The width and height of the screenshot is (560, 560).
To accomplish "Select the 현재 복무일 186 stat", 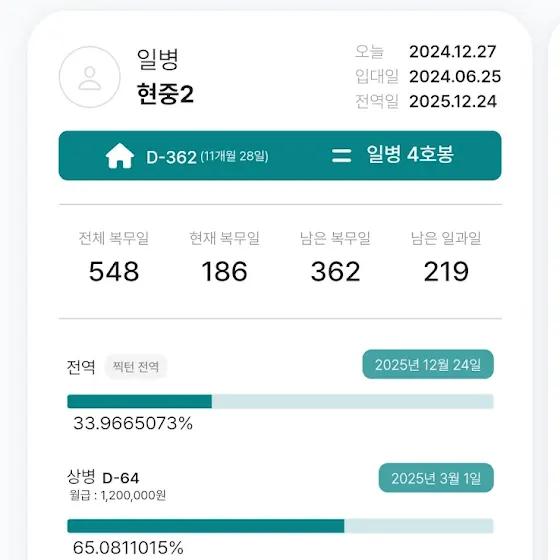I will point(224,257).
